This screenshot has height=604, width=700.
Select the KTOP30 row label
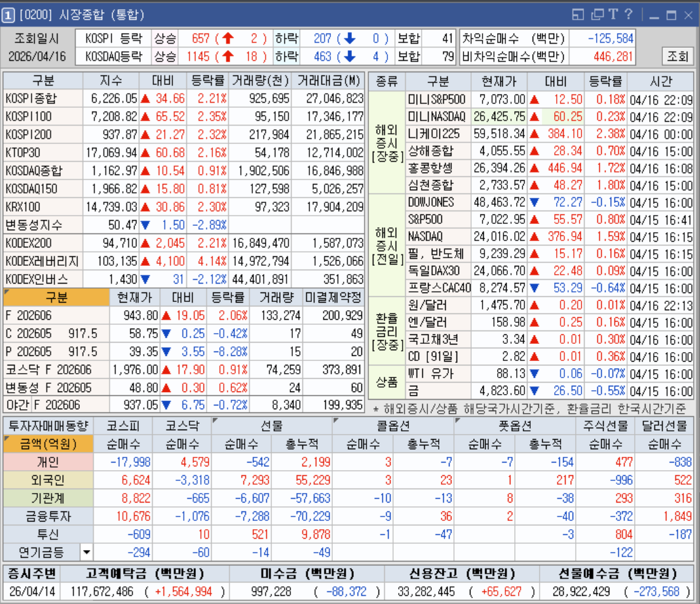click(x=43, y=153)
